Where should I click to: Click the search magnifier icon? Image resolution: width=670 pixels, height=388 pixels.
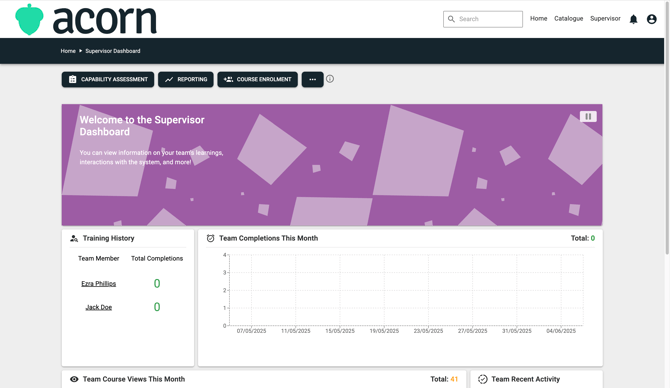(451, 19)
